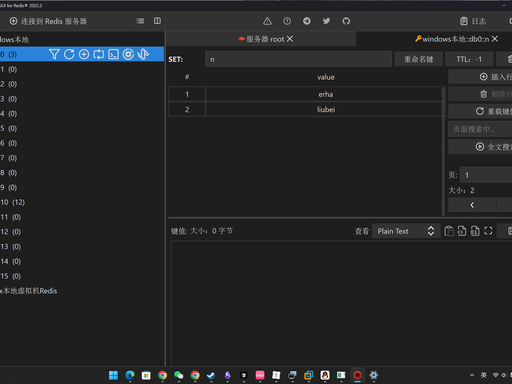Open the Plain Text view format dropdown
512x384 pixels.
[406, 231]
